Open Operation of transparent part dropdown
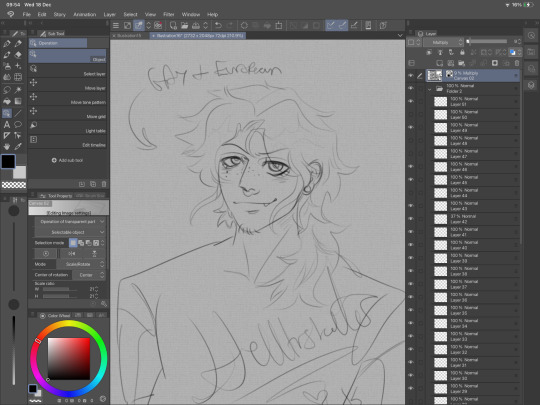Viewport: 540px width, 405px height. (x=71, y=221)
